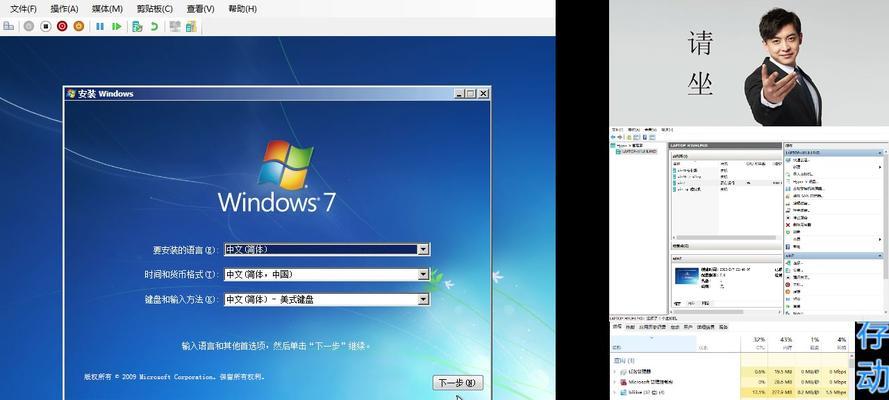889x400 pixels.
Task: Click the green Revert arrow icon
Action: point(154,26)
